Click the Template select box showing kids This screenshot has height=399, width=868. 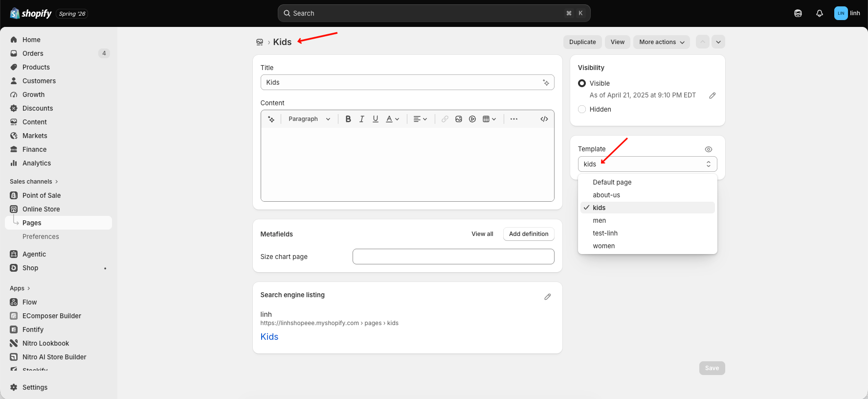point(647,164)
